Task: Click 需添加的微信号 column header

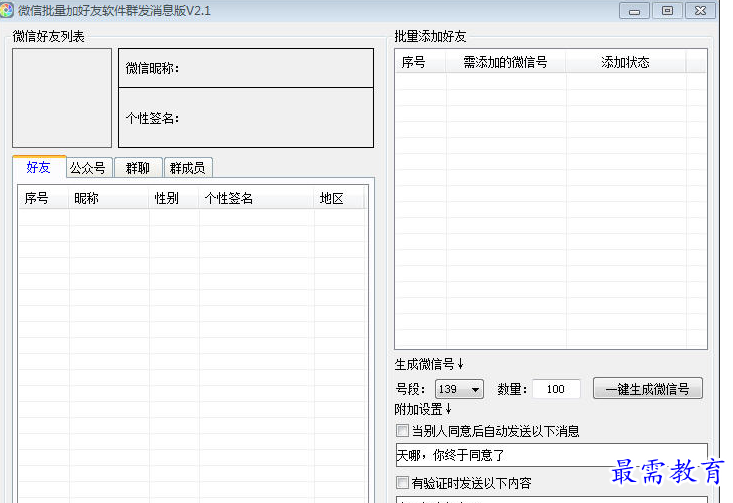Action: [506, 62]
